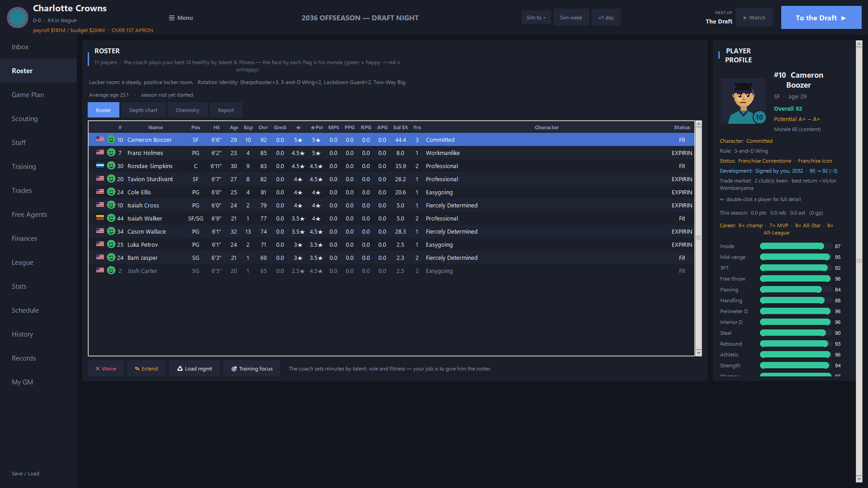868x488 pixels.
Task: Open Load mgmt
Action: click(194, 369)
